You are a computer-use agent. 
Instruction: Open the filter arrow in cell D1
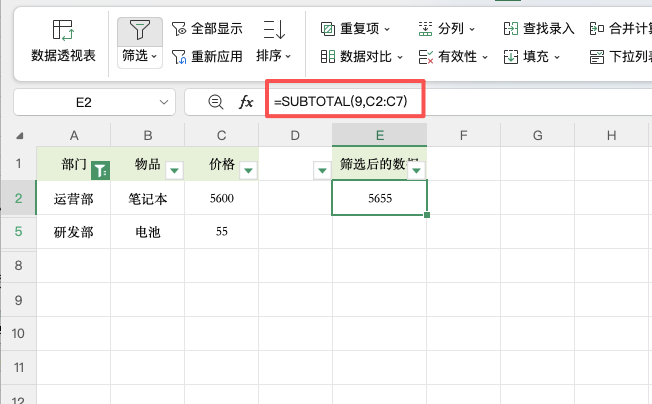coord(322,170)
